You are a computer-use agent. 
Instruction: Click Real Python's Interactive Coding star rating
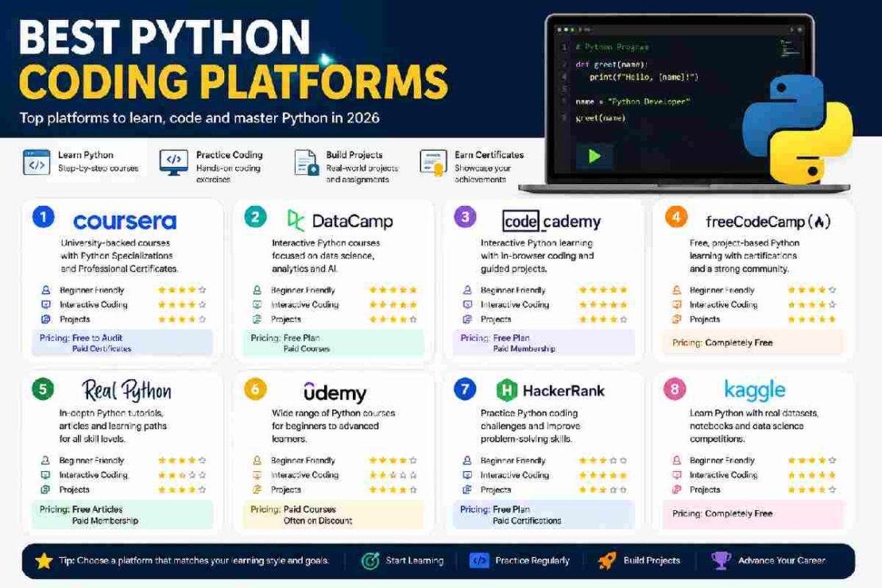(182, 475)
